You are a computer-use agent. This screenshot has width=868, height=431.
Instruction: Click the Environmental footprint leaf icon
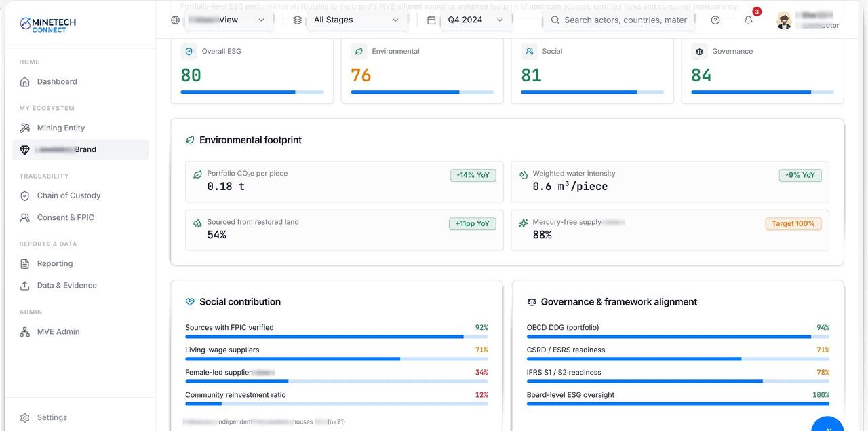(190, 140)
